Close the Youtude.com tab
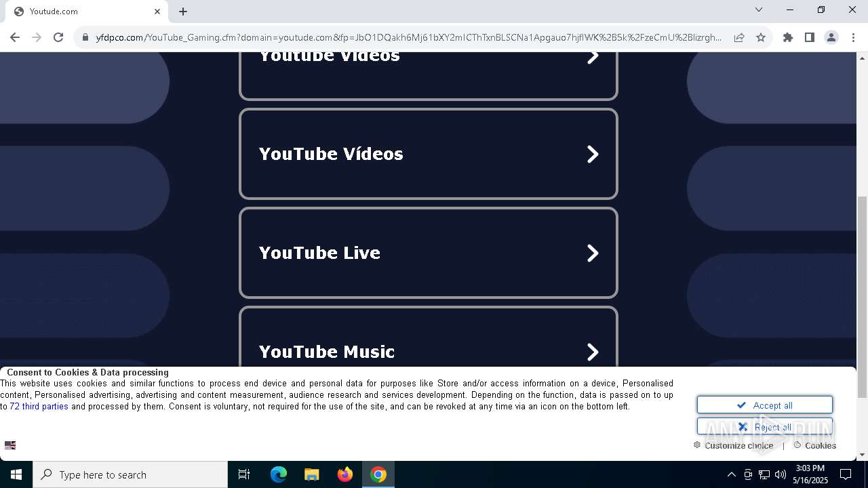The height and width of the screenshot is (488, 868). click(x=157, y=12)
